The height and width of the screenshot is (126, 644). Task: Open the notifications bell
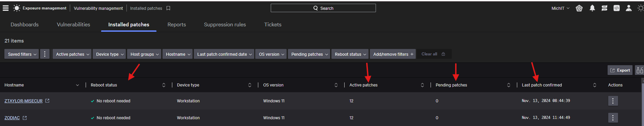[592, 8]
